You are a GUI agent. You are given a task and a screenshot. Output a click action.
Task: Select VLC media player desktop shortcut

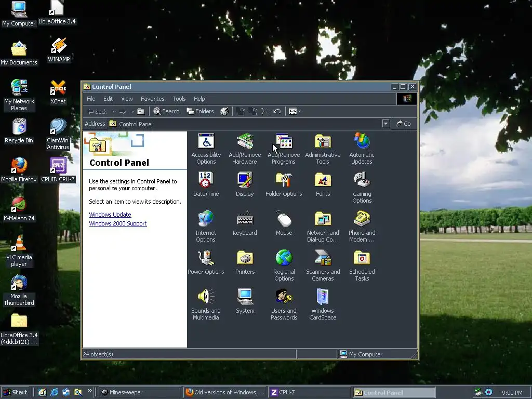click(x=19, y=251)
